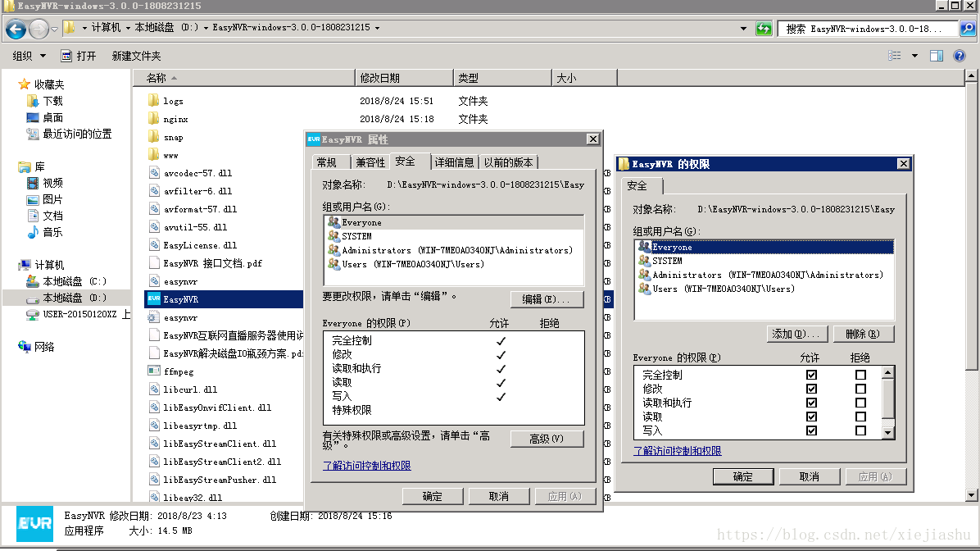980x551 pixels.
Task: Check Deny box for 修改 permission
Action: 860,389
